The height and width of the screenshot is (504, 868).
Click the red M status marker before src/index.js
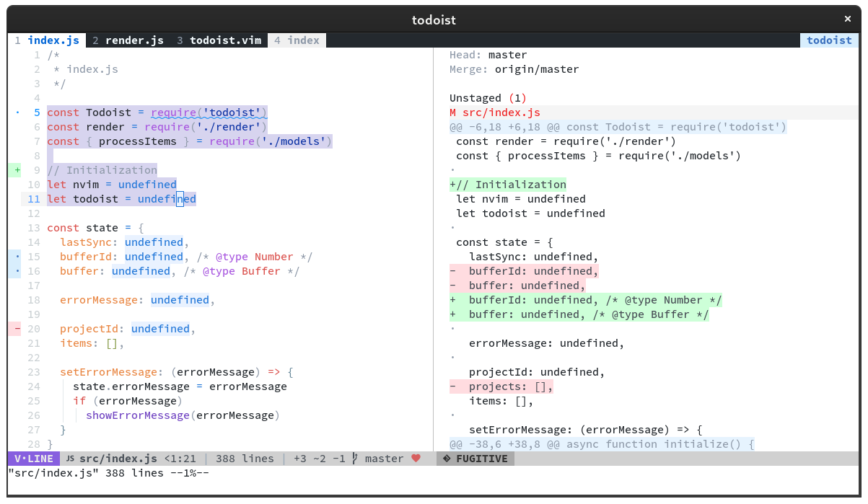453,112
